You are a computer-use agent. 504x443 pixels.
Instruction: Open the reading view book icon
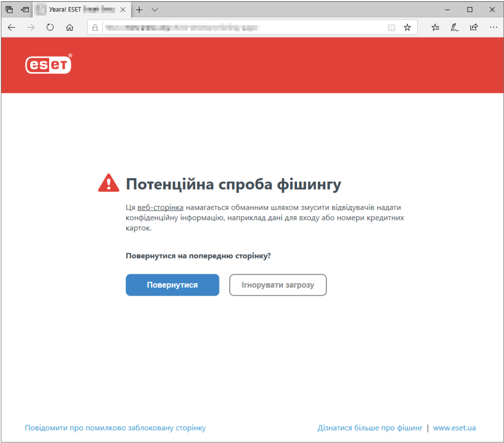tap(391, 28)
